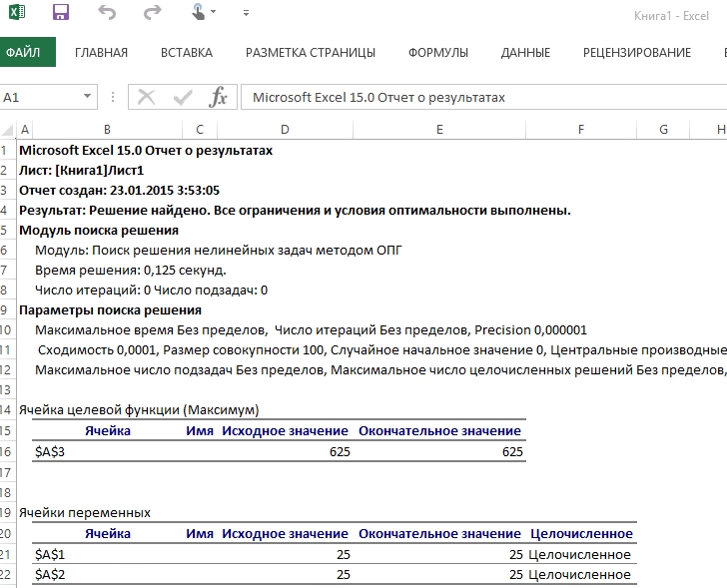Click 'Целочисленное' column header
727x588 pixels.
point(581,534)
